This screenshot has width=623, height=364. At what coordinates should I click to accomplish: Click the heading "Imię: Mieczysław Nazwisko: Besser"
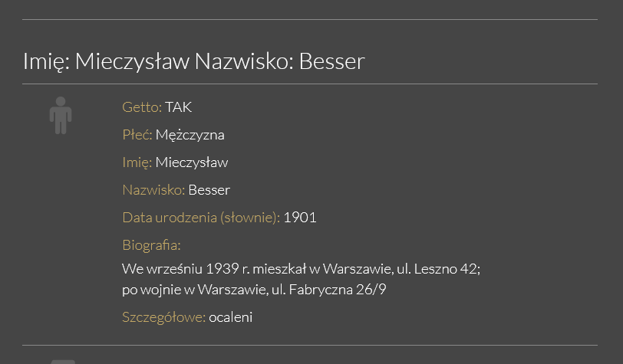pyautogui.click(x=193, y=61)
